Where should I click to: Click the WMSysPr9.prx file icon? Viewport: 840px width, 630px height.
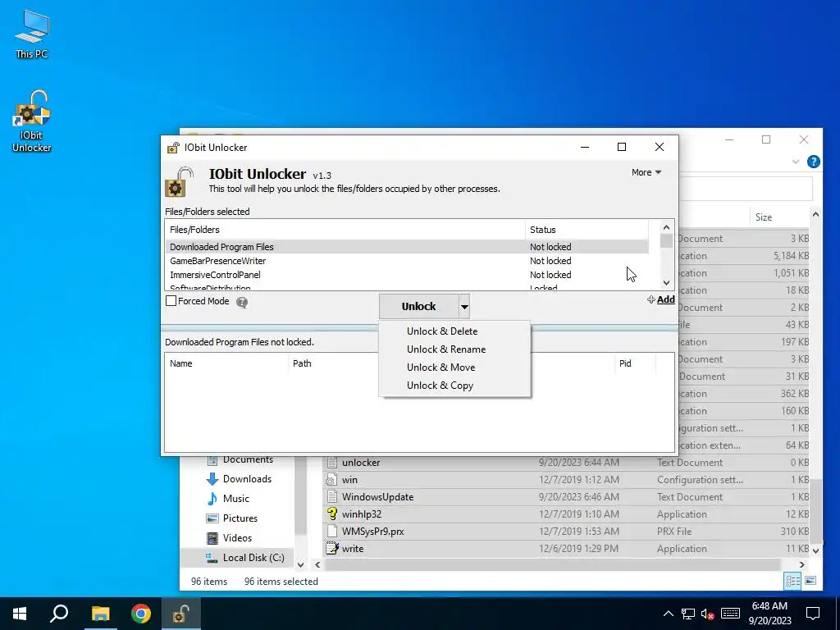coord(332,531)
